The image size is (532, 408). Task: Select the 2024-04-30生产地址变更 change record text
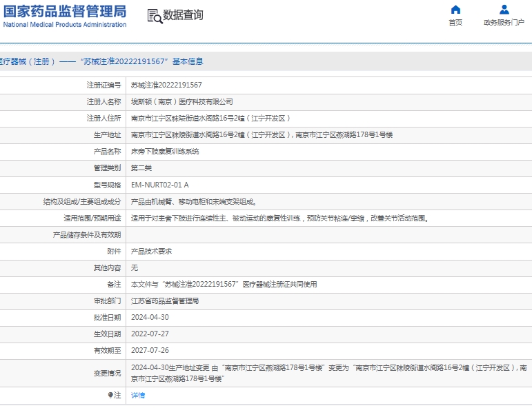[329, 373]
